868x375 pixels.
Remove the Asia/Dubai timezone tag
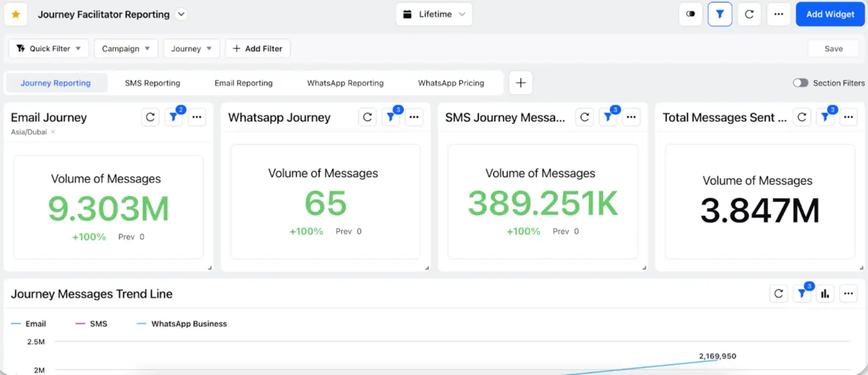tap(53, 132)
